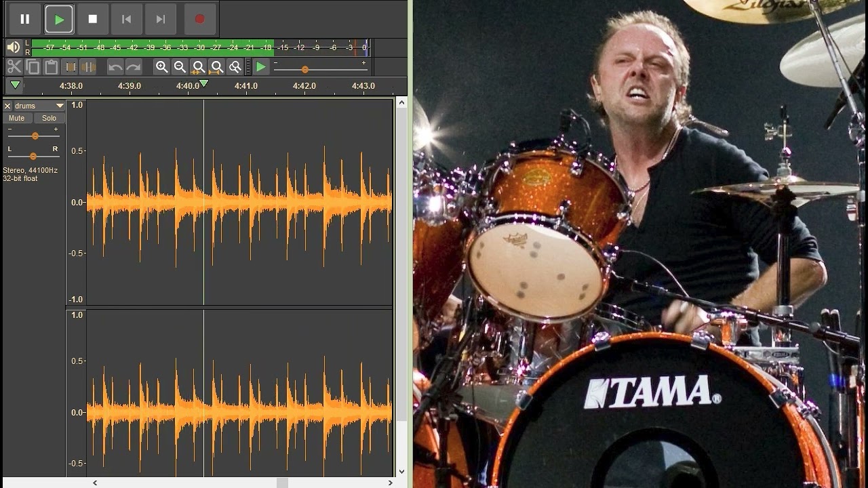The height and width of the screenshot is (488, 868).
Task: Click the Zoom toggle icon
Action: click(x=235, y=66)
